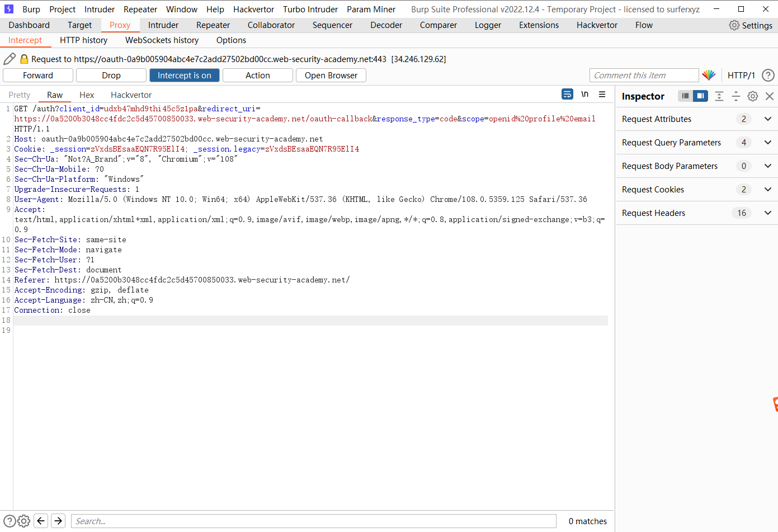Expand Request Headers section
This screenshot has height=532, width=778.
(x=768, y=213)
